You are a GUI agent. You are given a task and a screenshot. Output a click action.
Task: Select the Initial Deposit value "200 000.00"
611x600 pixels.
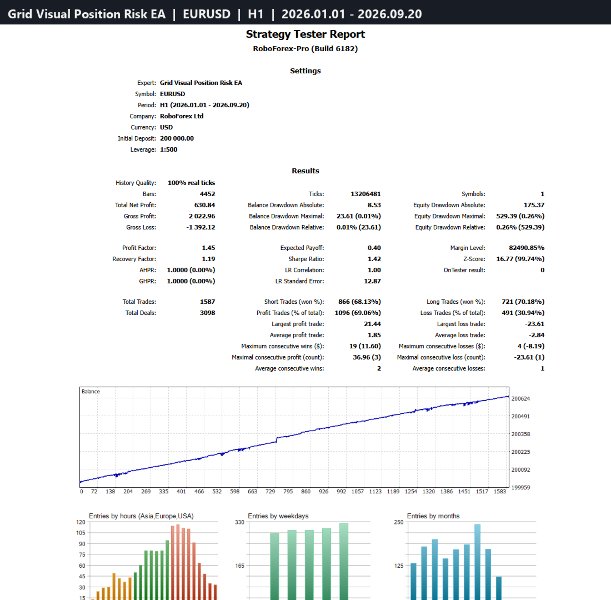coord(177,138)
